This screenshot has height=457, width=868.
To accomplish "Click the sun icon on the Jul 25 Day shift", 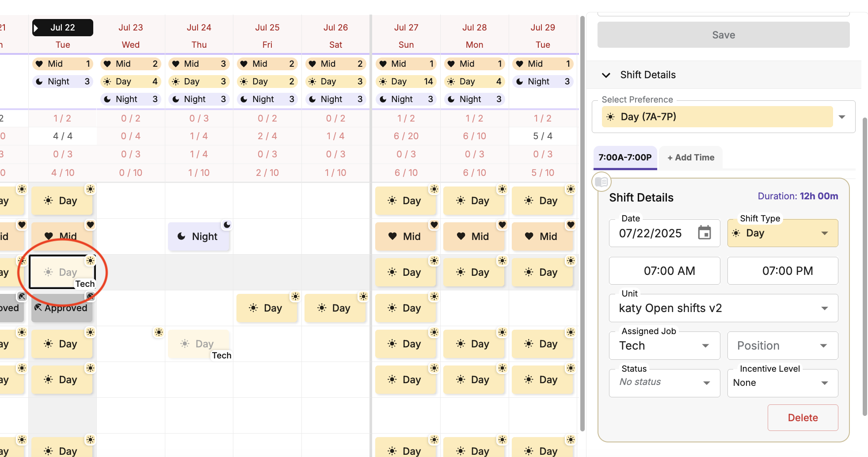I will click(253, 308).
